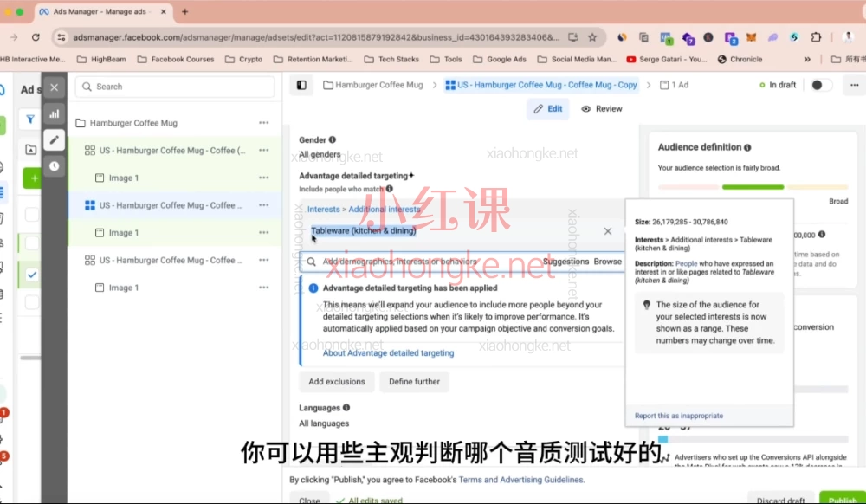Open the history clock icon in sidebar
Image resolution: width=866 pixels, height=504 pixels.
click(54, 166)
